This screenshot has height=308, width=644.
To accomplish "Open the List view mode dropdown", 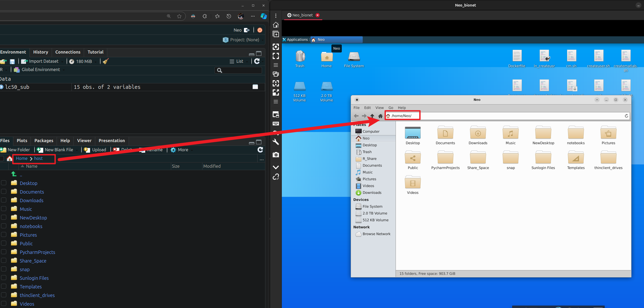I will tap(239, 61).
